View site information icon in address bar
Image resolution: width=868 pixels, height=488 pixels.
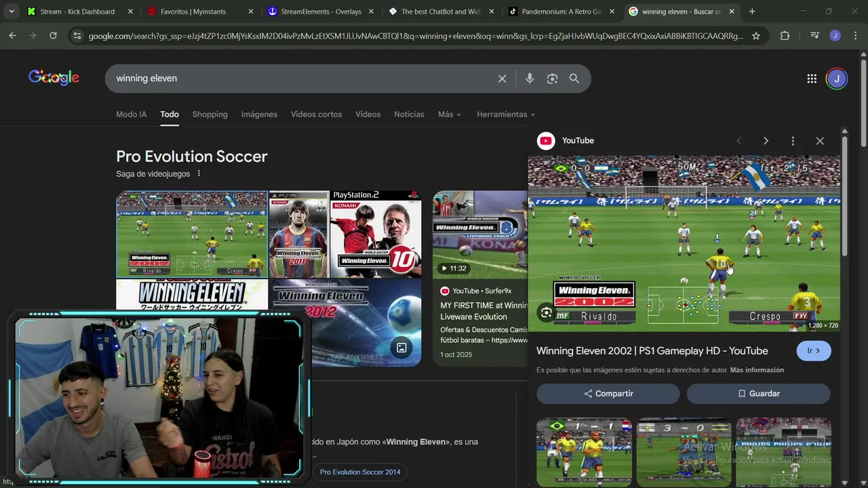click(x=77, y=36)
